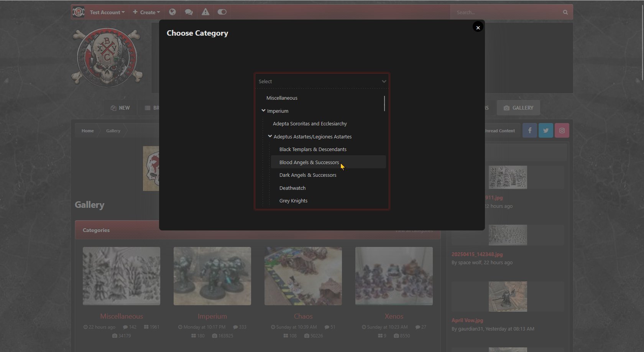
Task: Choose the Deathwatch category
Action: tap(292, 188)
